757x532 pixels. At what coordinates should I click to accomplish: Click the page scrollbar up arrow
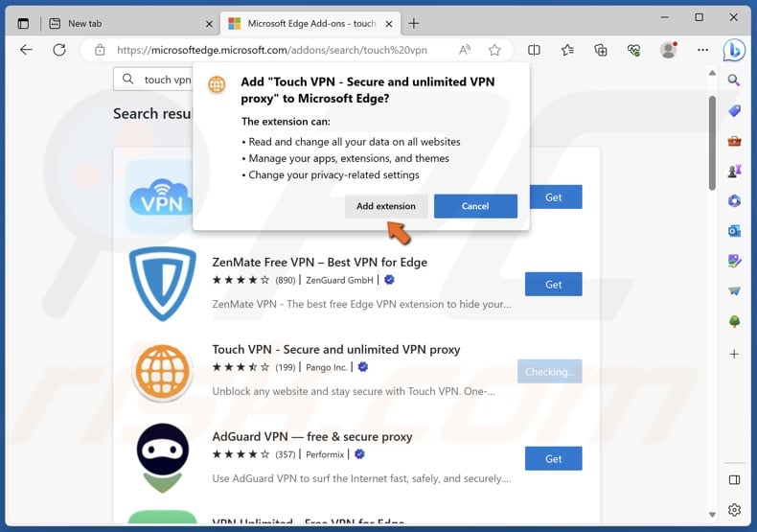[712, 74]
